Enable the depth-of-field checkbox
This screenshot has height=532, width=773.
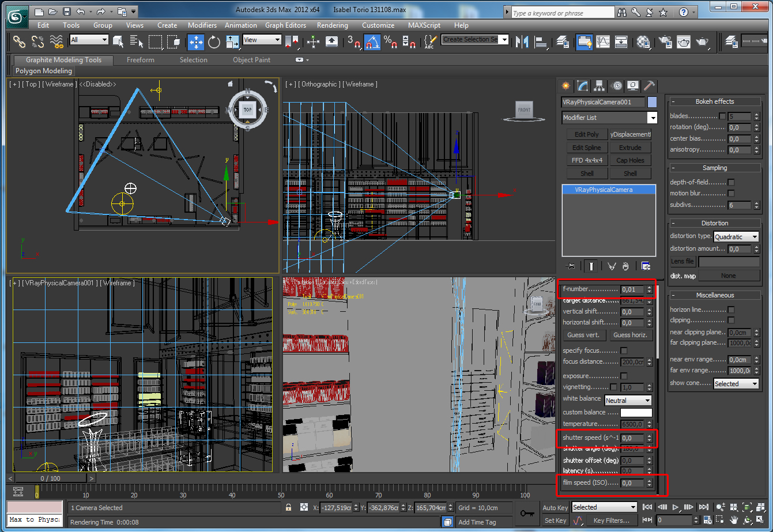pyautogui.click(x=731, y=182)
